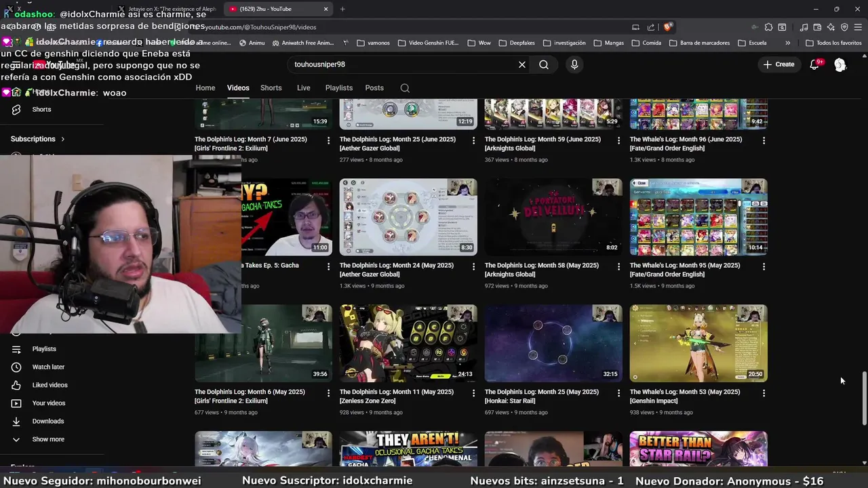This screenshot has width=868, height=488.
Task: Open the channel Home tab
Action: (205, 88)
